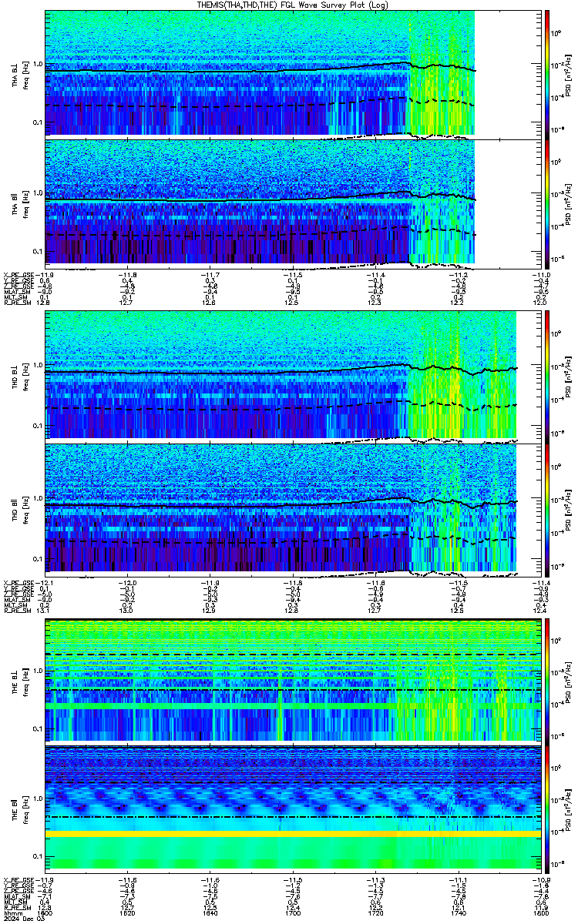Click the color bar beside THA B-perpendicular panel
This screenshot has height=924, width=578.
click(547, 73)
